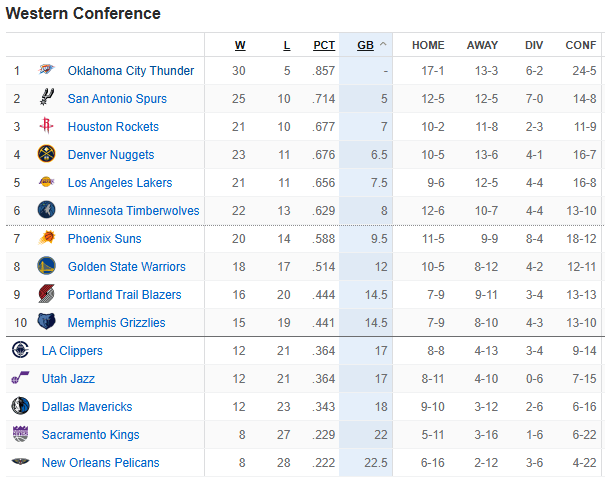Click the Los Angeles Lakers logo icon
Screen dimensions: 605x488
(47, 183)
